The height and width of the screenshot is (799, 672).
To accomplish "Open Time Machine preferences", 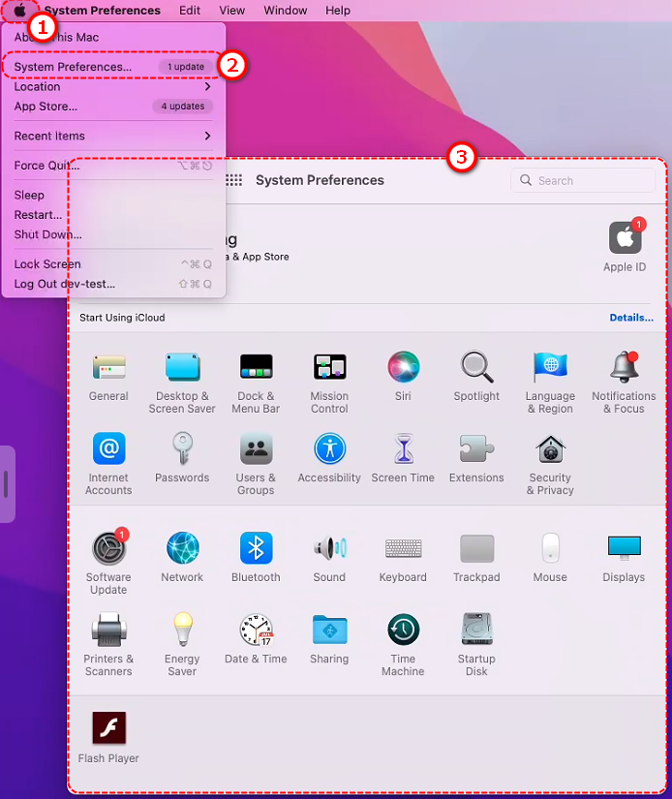I will [x=403, y=645].
